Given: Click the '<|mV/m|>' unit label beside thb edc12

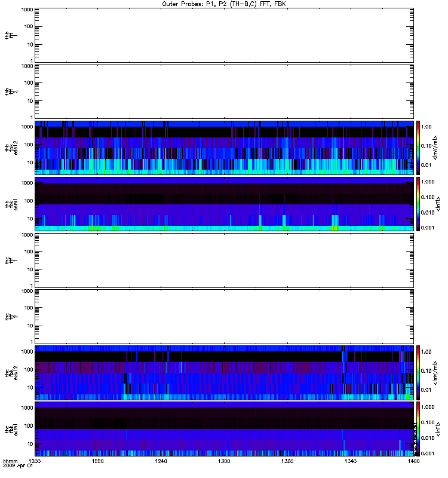Looking at the screenshot, I should (x=435, y=148).
